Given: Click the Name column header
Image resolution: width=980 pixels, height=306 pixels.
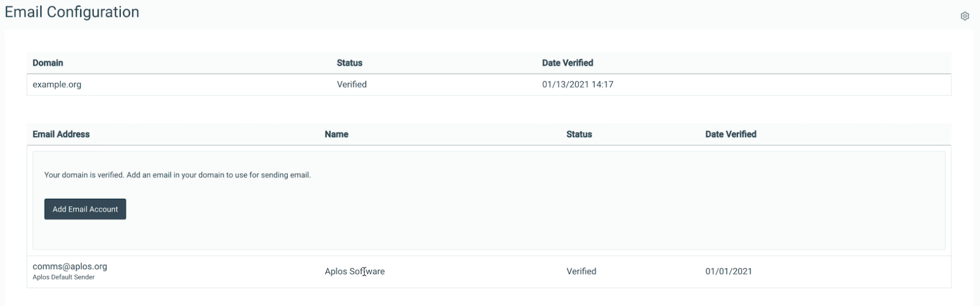Looking at the screenshot, I should (x=337, y=134).
